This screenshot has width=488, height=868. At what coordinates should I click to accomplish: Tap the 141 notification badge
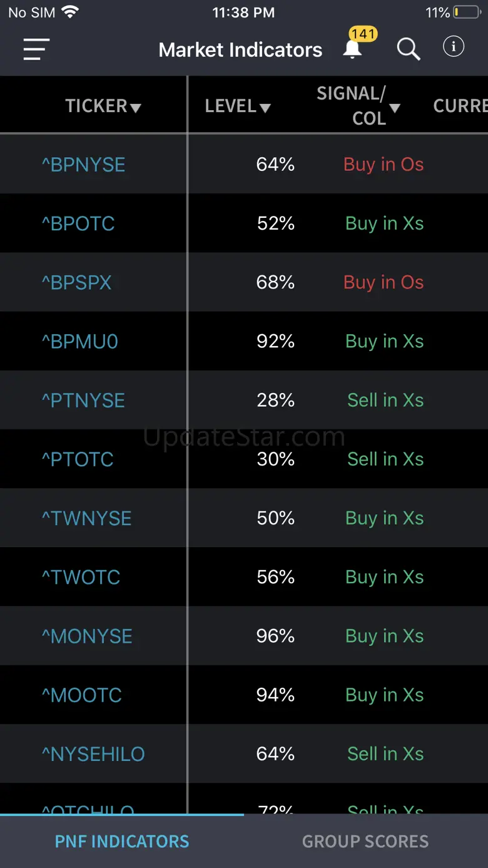click(363, 34)
